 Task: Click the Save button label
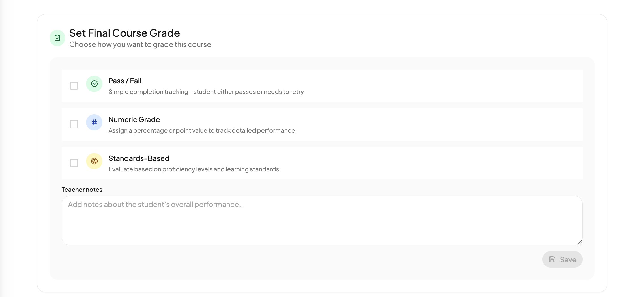(x=568, y=260)
